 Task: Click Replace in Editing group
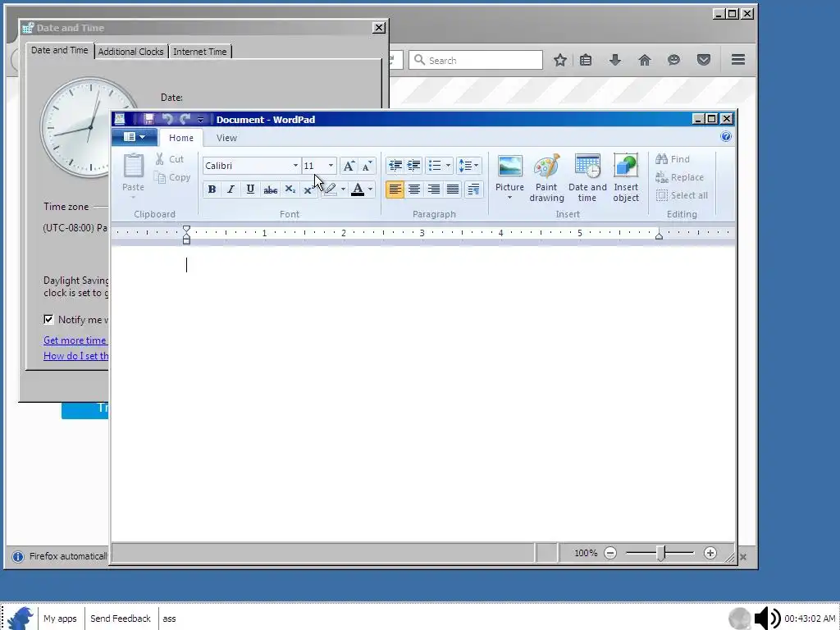coord(680,177)
